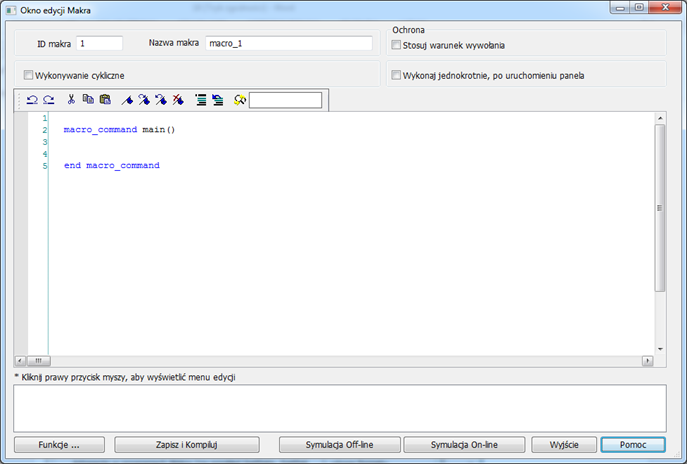Close the Okno edycji Makra window

click(x=665, y=7)
